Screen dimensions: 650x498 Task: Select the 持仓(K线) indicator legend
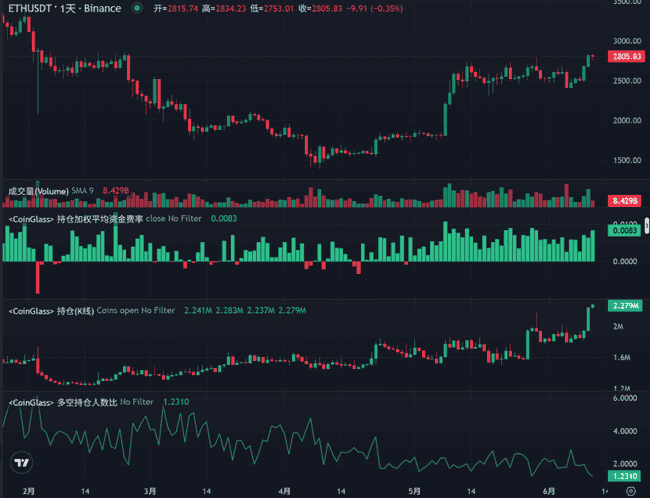(x=45, y=310)
